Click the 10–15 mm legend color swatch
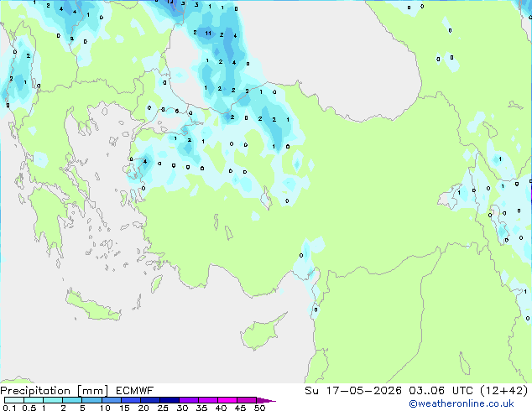 111,400
